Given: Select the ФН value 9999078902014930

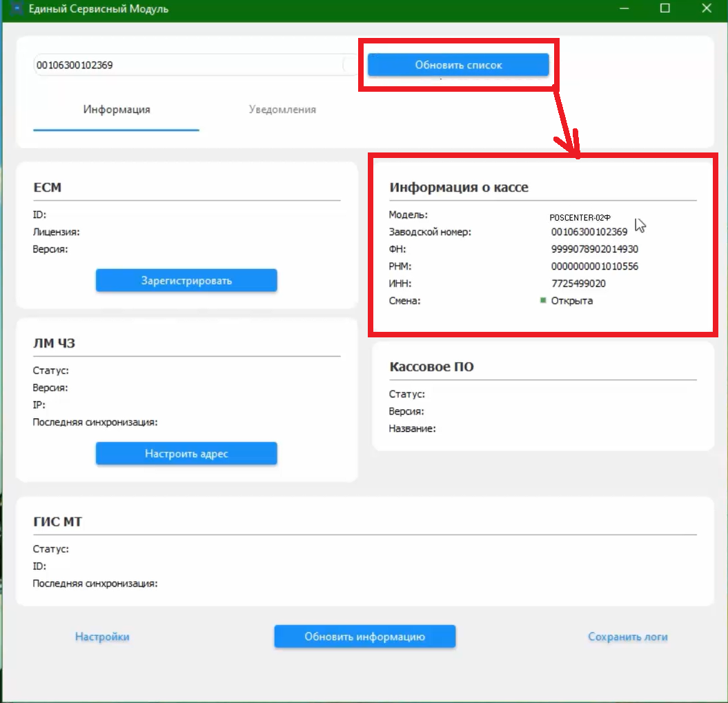Looking at the screenshot, I should click(594, 249).
